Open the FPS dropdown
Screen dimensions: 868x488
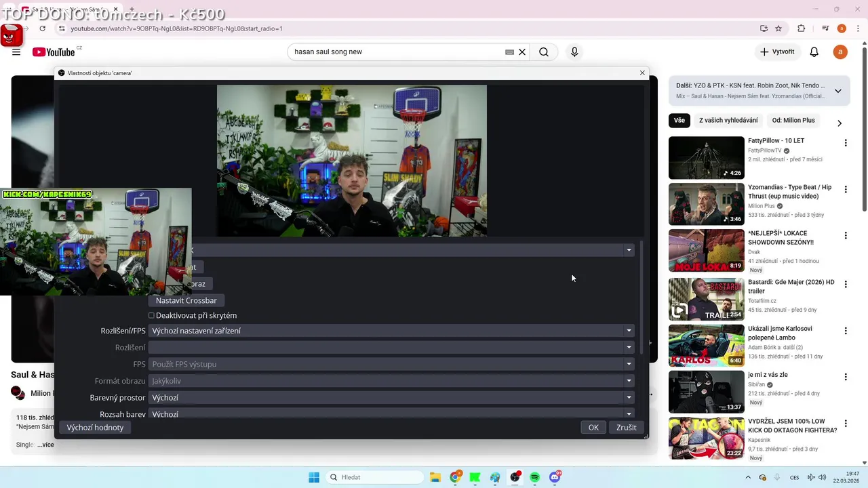click(x=391, y=364)
